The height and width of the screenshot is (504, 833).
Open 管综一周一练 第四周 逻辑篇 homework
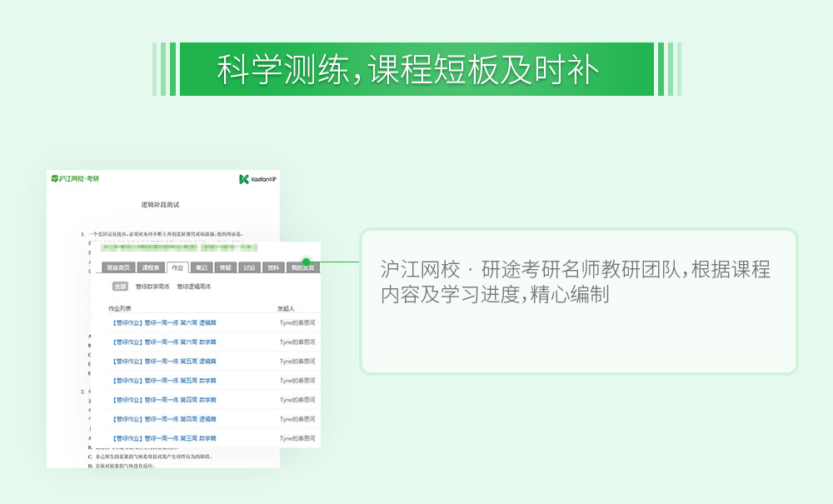[x=164, y=419]
